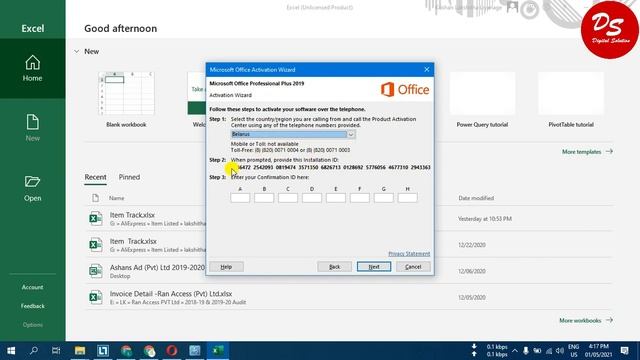Switch to the Recent tab
Image resolution: width=640 pixels, height=360 pixels.
pyautogui.click(x=96, y=177)
